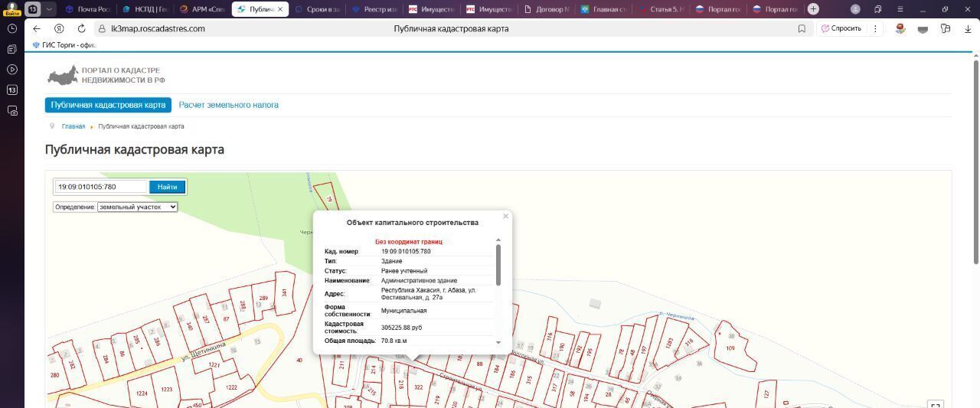Open the tab groups icon in the title bar
The height and width of the screenshot is (408, 980).
coord(878,9)
